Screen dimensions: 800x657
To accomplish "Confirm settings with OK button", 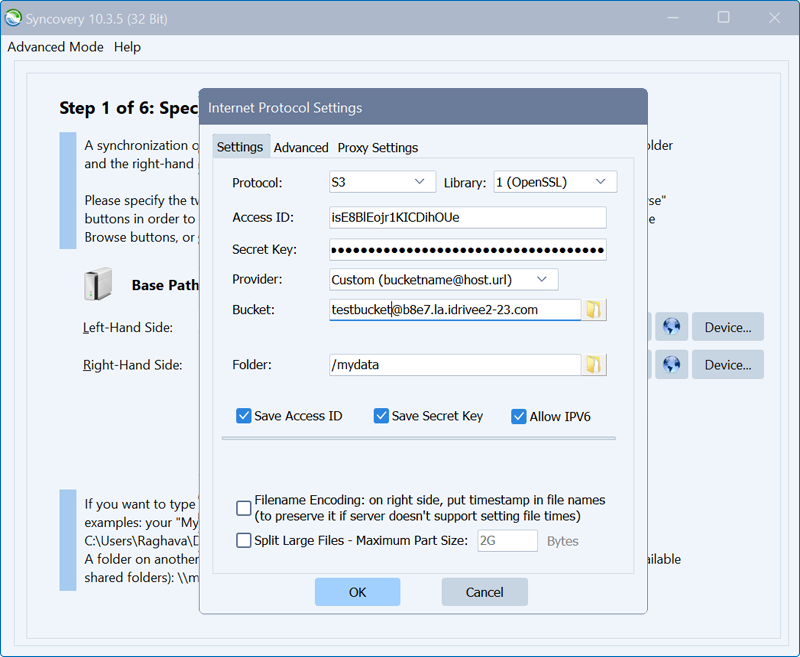I will [357, 592].
